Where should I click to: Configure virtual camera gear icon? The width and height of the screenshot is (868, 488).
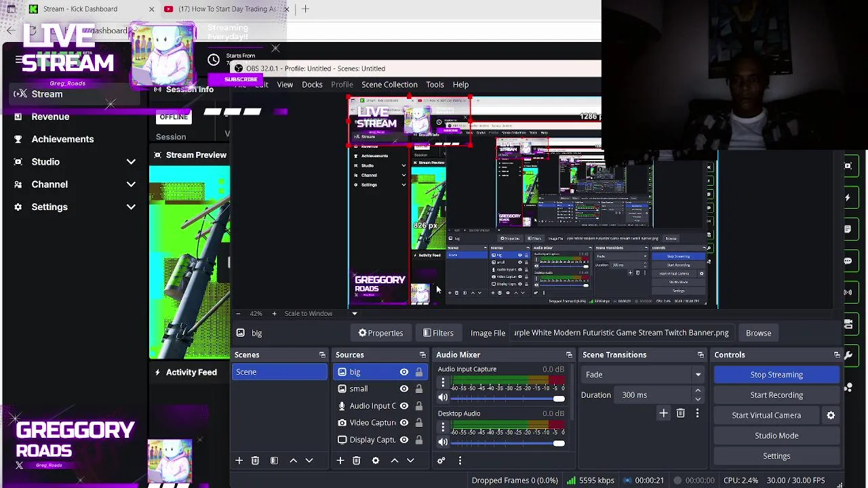(x=831, y=415)
